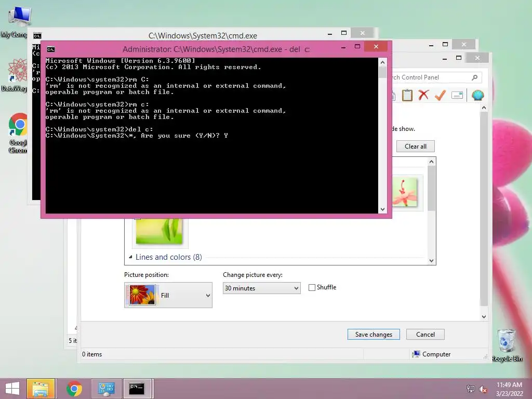Screen dimensions: 532x399
Task: Select the green leaves wallpaper thumbnail
Action: click(x=159, y=231)
